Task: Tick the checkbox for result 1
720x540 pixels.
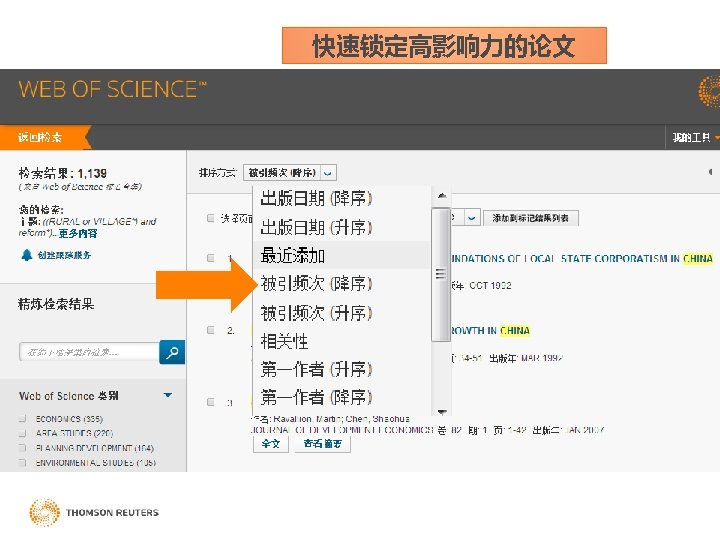Action: [x=210, y=258]
